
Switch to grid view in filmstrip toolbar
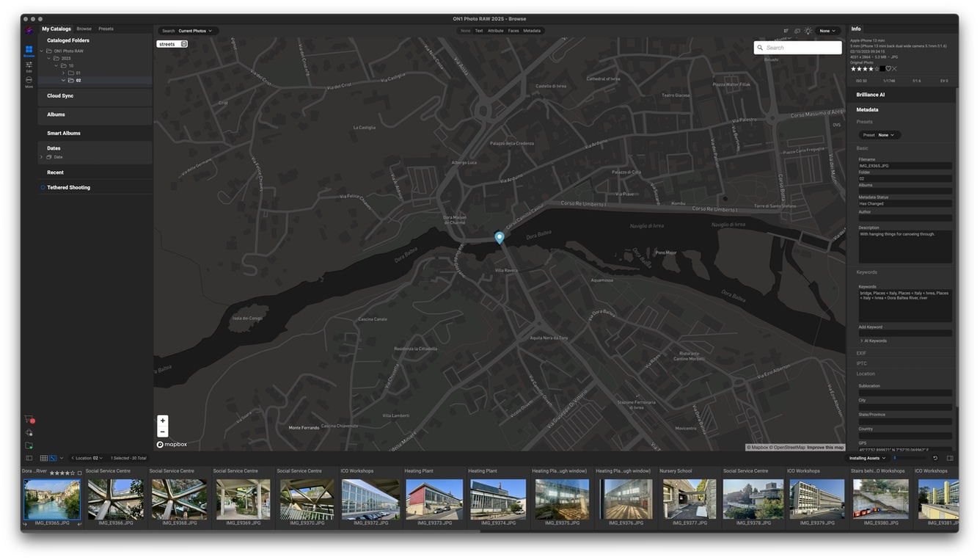(x=44, y=458)
